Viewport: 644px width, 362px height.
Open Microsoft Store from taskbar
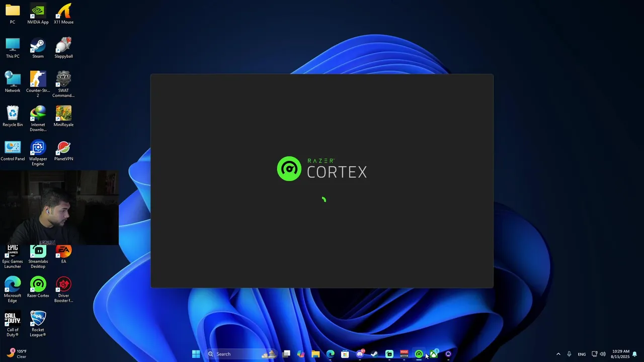point(345,354)
